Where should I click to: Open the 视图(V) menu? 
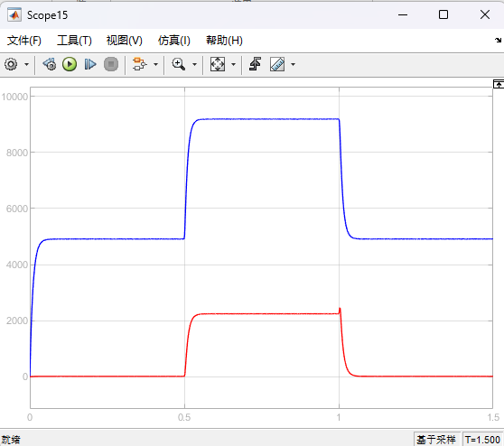pos(125,41)
